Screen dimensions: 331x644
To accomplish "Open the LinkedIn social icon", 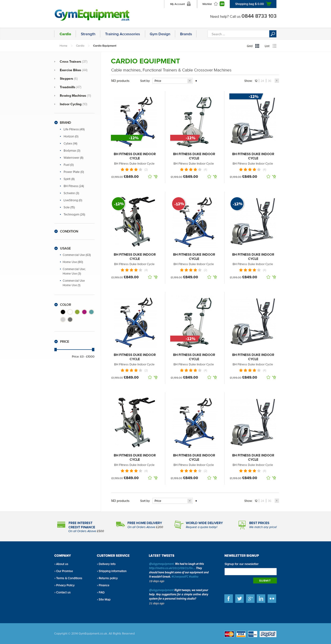I will [261, 599].
